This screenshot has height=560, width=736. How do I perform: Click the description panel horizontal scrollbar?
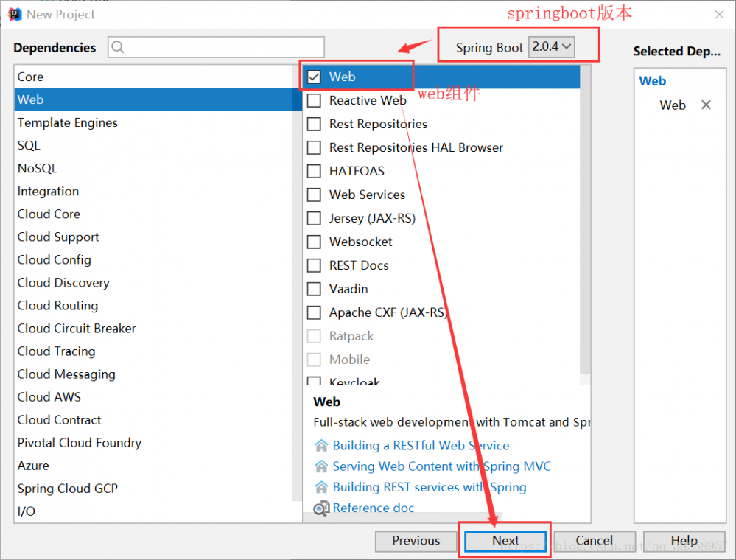[402, 517]
